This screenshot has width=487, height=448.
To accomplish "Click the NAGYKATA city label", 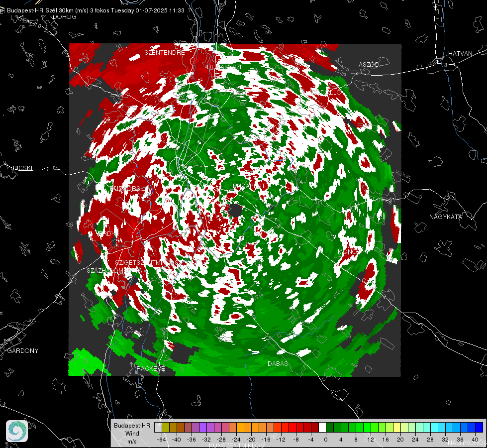I will (446, 217).
